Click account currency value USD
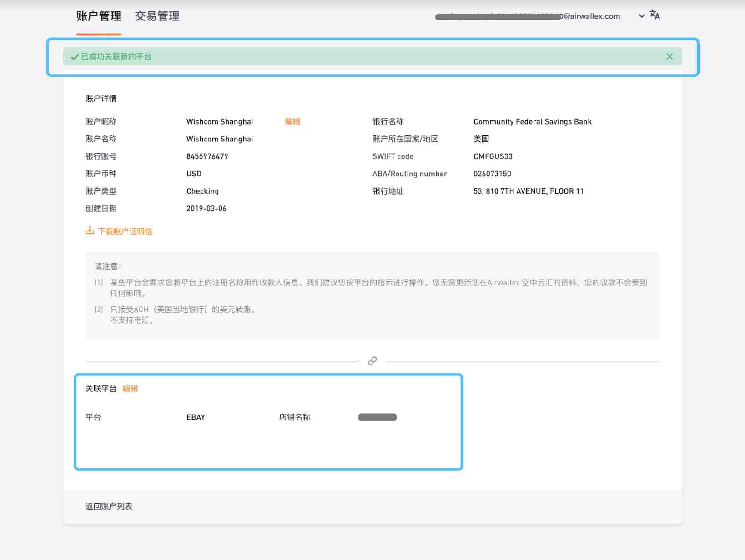 click(x=194, y=174)
